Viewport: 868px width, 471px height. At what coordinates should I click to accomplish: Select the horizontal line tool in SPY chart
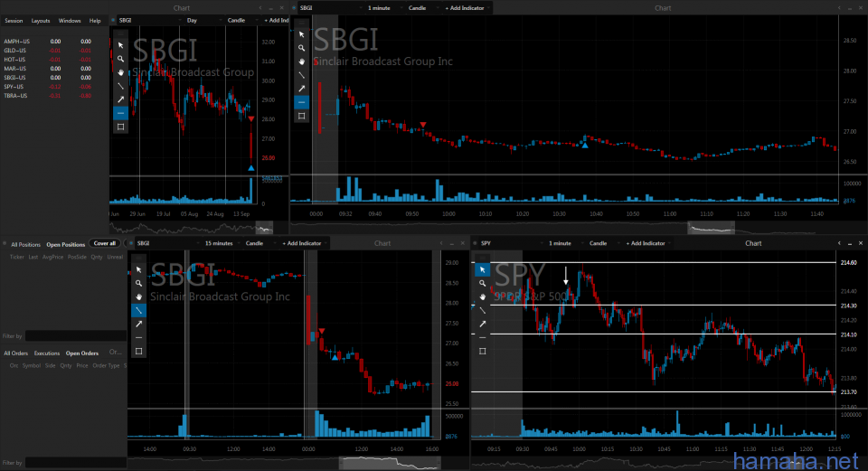coord(483,337)
